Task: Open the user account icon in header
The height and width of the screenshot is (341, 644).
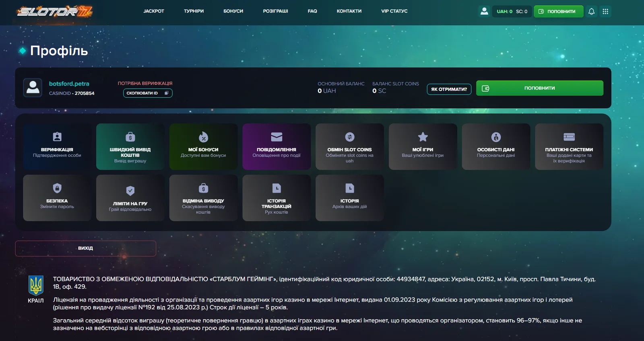Action: tap(484, 11)
